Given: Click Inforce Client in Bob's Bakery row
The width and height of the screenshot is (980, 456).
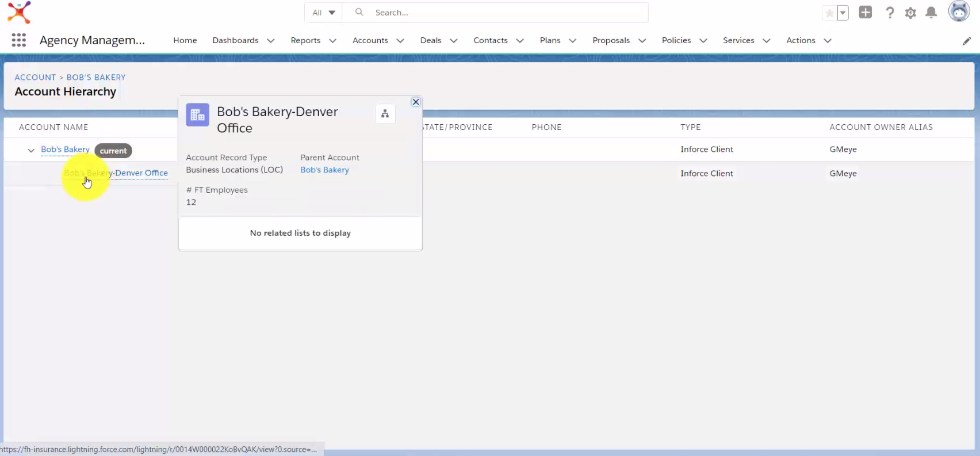Looking at the screenshot, I should point(707,150).
